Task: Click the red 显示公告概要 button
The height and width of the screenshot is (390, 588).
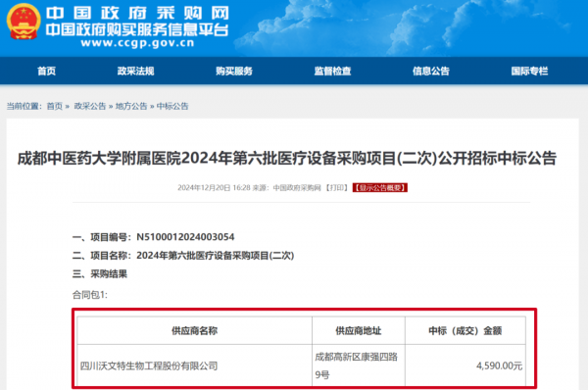Action: (x=380, y=187)
